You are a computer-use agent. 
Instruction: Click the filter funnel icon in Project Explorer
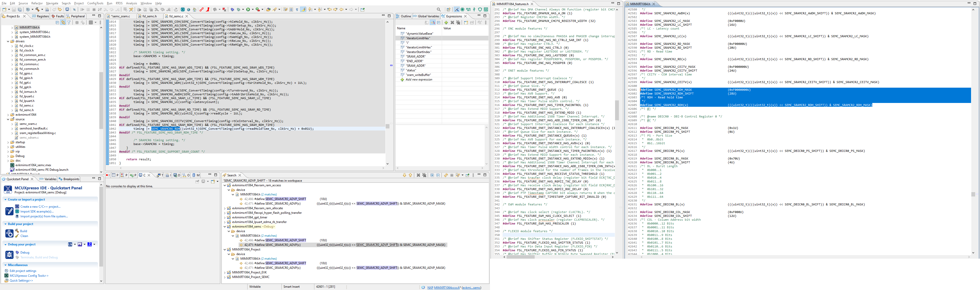click(69, 22)
